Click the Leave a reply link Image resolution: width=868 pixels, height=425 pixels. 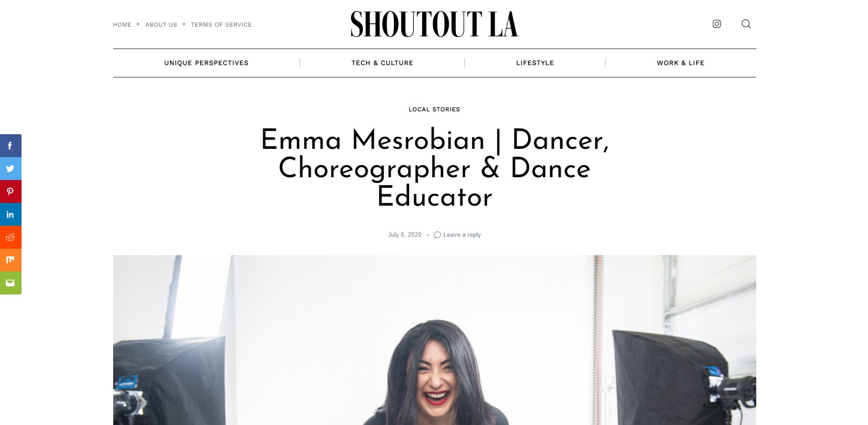462,235
